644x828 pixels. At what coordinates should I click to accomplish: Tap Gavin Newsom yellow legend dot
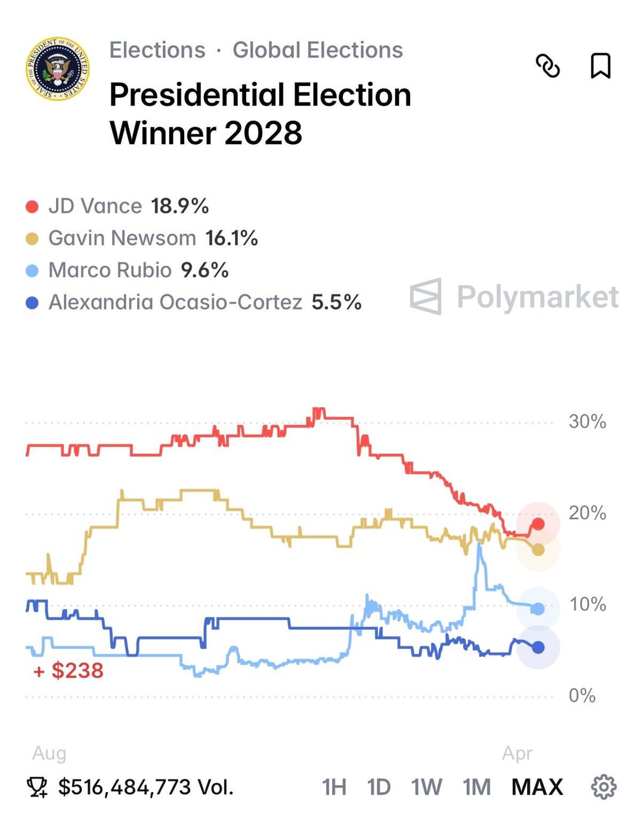[x=32, y=239]
